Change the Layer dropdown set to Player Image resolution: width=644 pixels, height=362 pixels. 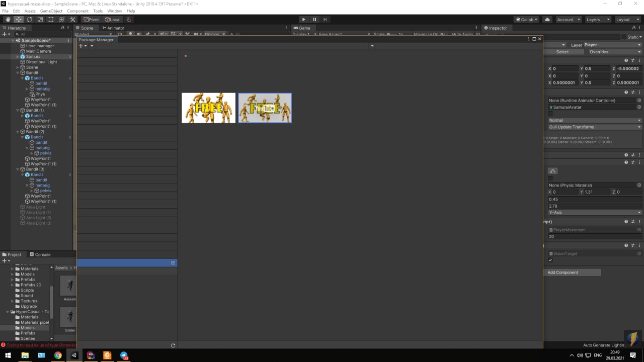tap(612, 45)
